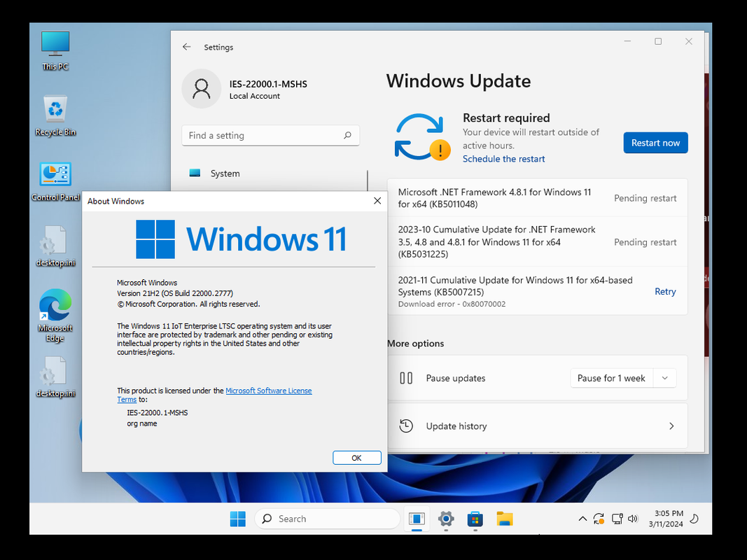Minimize the Settings window
Image resolution: width=747 pixels, height=560 pixels.
(627, 41)
